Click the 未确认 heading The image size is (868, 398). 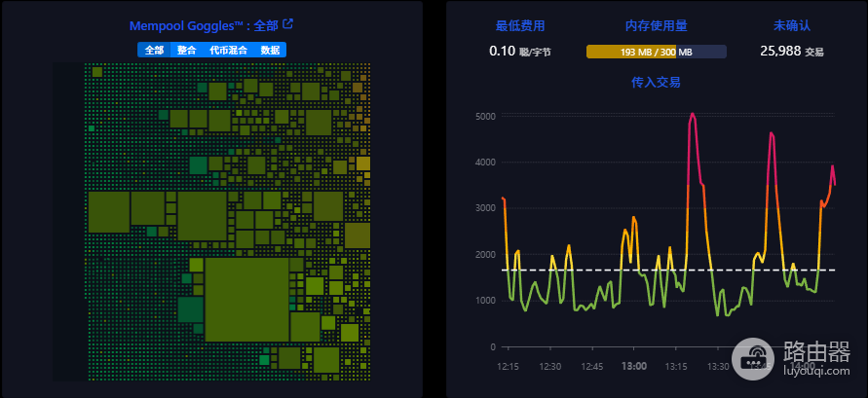coord(792,26)
